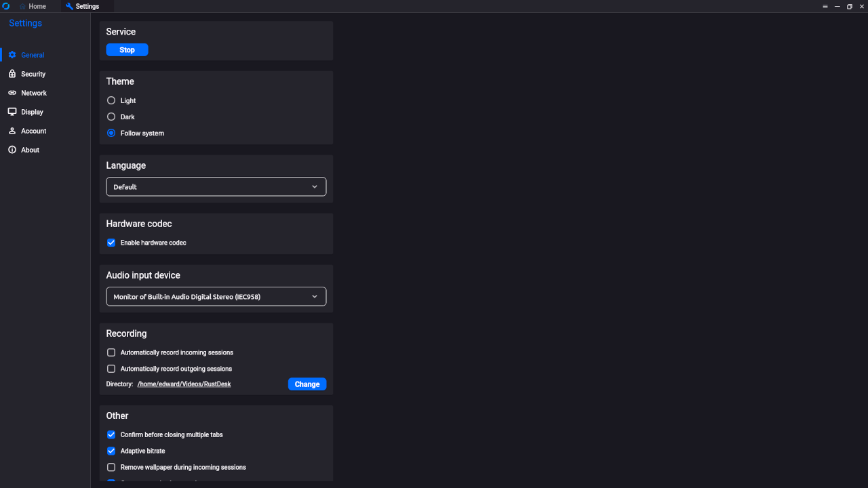This screenshot has height=488, width=868.
Task: Open the /home/edward/Videos/RustDesk directory link
Action: coord(184,384)
